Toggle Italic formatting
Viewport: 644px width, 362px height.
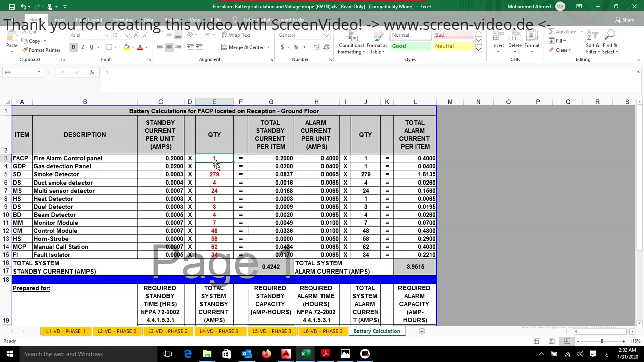tap(83, 47)
